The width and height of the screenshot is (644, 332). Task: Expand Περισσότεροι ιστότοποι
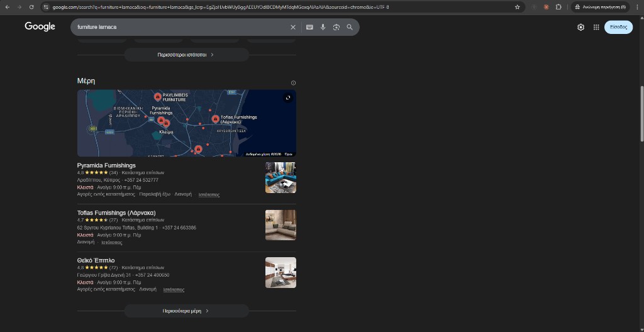coord(186,55)
